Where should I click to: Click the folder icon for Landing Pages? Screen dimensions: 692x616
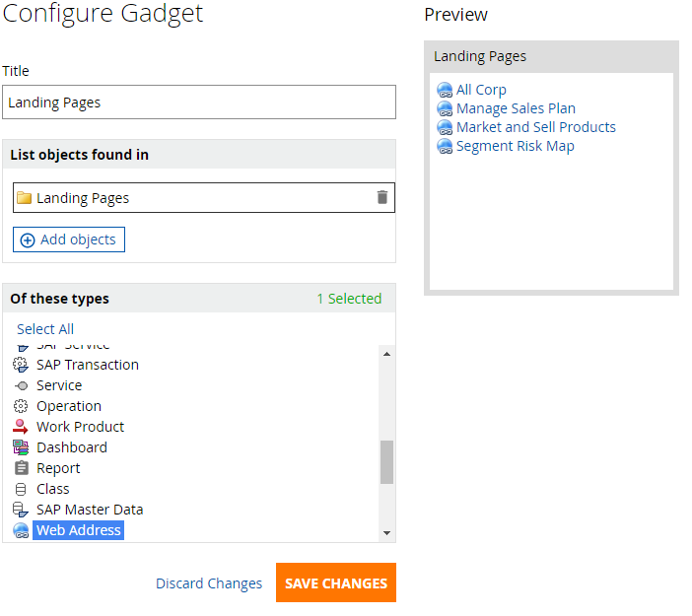[24, 198]
